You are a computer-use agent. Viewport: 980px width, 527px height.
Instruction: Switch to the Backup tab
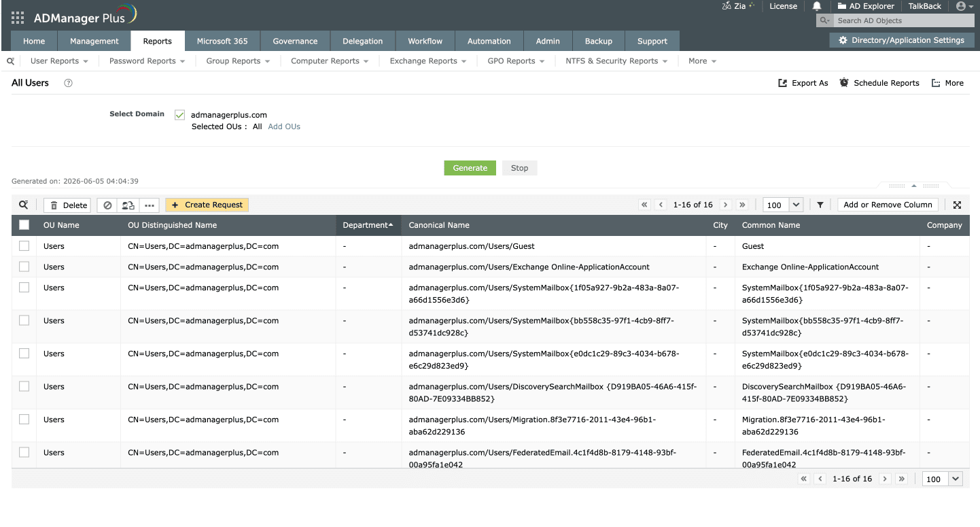point(598,41)
